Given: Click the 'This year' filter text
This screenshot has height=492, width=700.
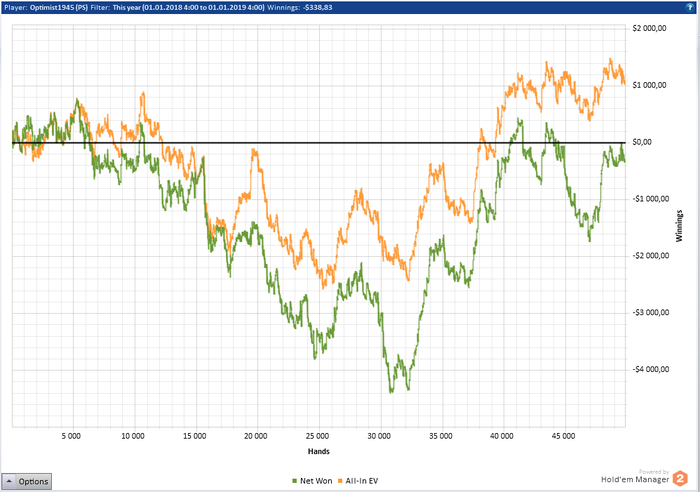Looking at the screenshot, I should (127, 8).
